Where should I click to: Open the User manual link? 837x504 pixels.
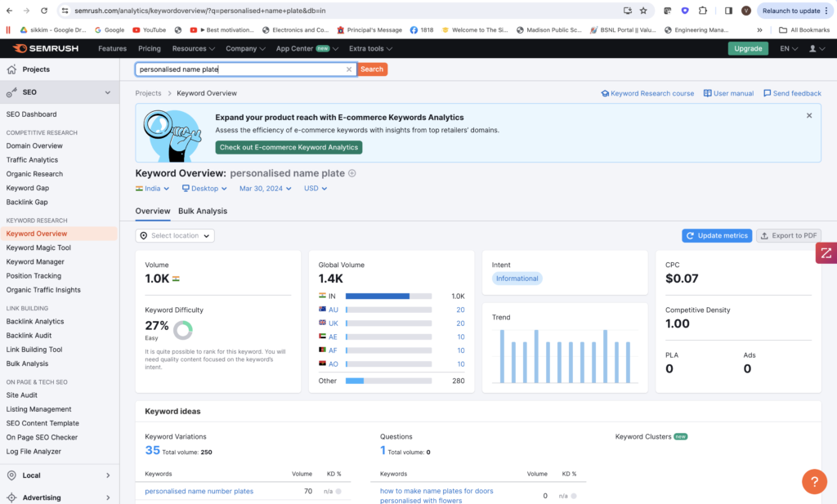click(728, 93)
